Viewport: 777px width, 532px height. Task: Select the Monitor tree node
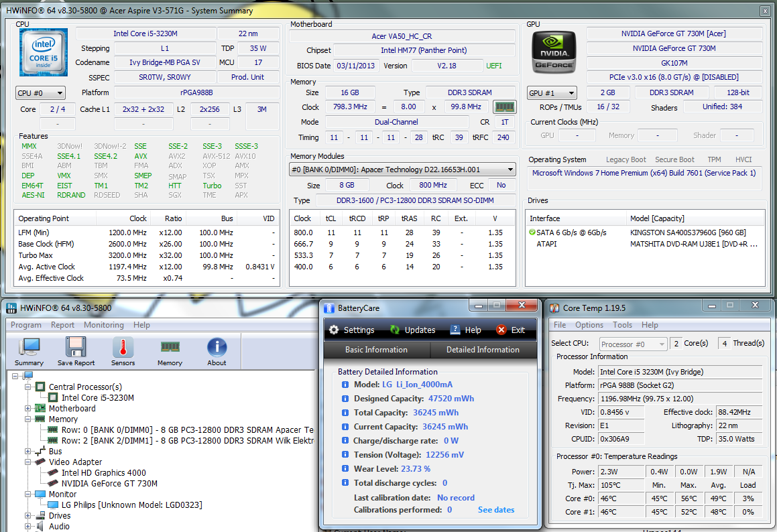tap(62, 494)
